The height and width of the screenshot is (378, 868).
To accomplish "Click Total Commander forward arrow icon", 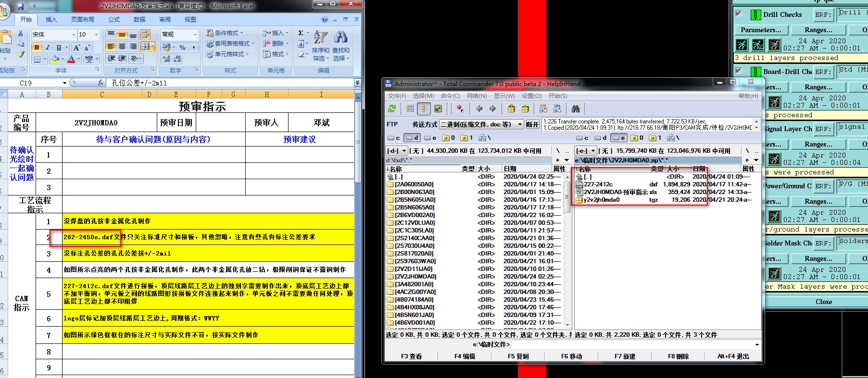I will coord(492,109).
